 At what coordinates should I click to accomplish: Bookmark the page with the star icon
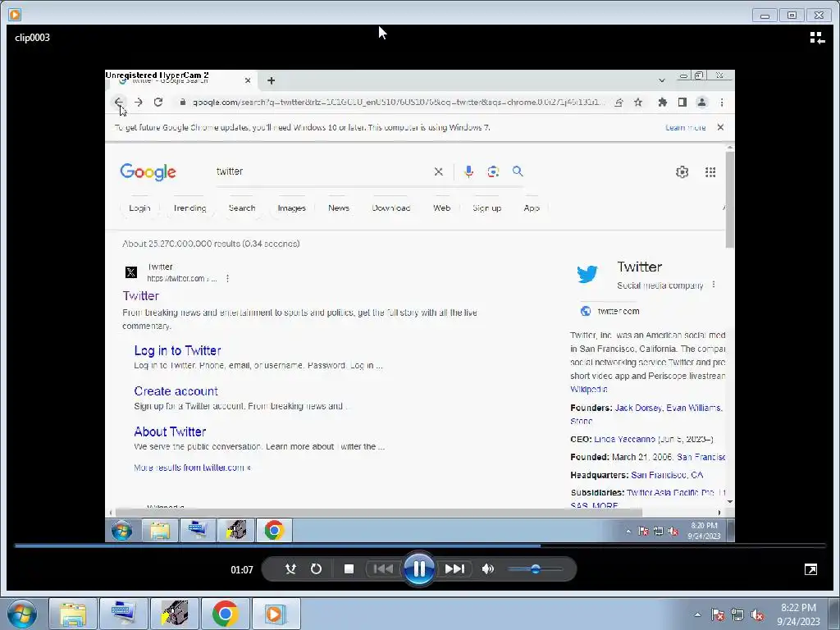638,103
